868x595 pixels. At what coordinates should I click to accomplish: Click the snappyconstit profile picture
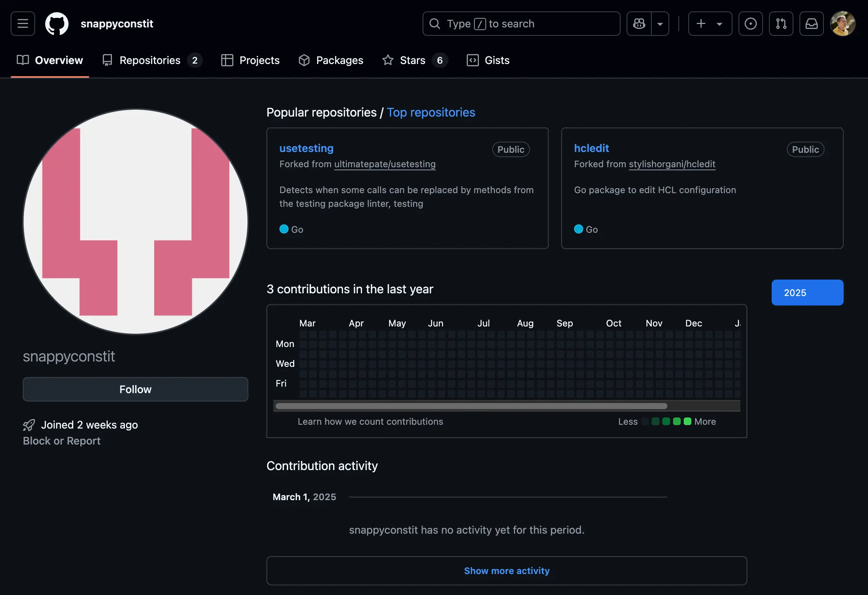tap(136, 222)
